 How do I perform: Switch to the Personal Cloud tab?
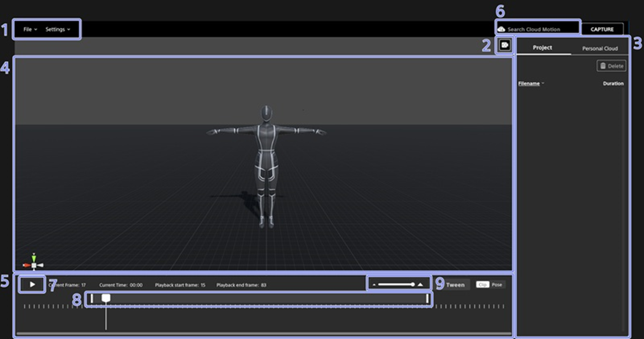[600, 47]
